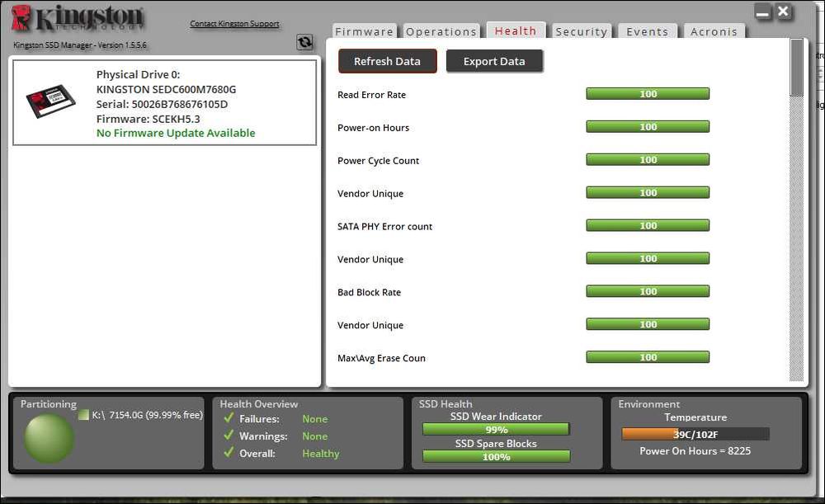Click the 'Power-on Hours' label
The width and height of the screenshot is (825, 504).
pyautogui.click(x=373, y=128)
